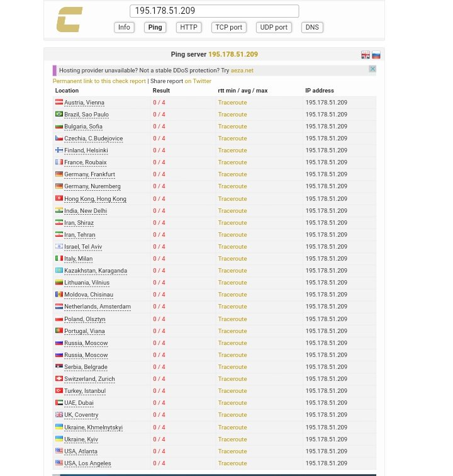Open the aeza.net link in the banner
This screenshot has width=453, height=476.
coord(242,71)
